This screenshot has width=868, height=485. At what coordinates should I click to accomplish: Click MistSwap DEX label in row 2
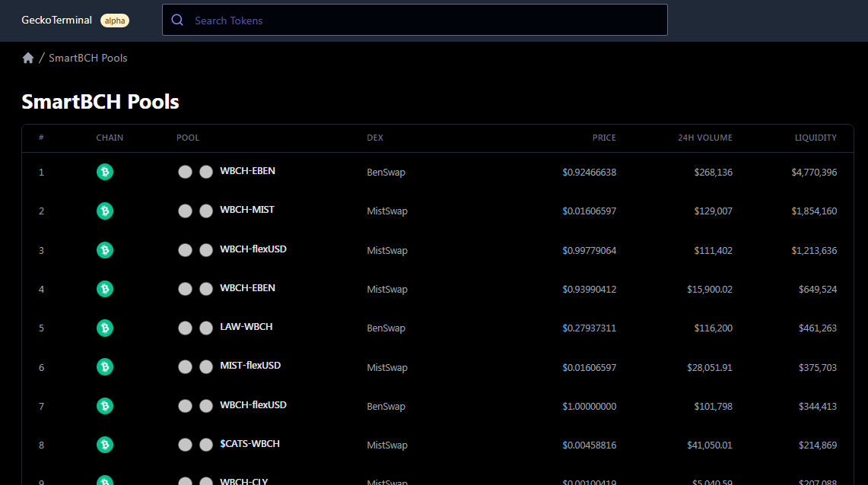coord(387,211)
